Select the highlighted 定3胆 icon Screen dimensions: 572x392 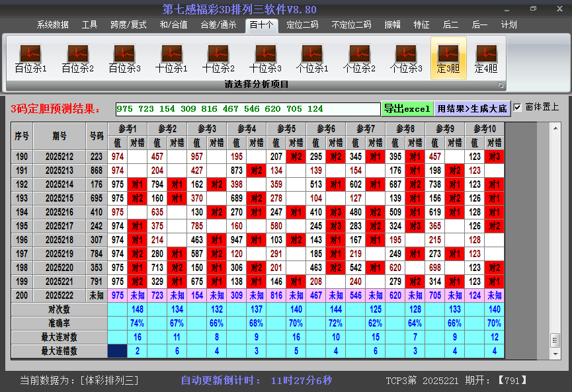pyautogui.click(x=448, y=58)
